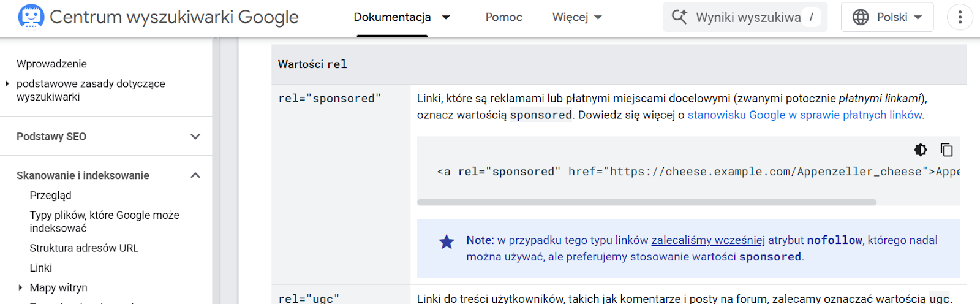980x304 pixels.
Task: Copy the sponsored code sample
Action: pos(947,150)
